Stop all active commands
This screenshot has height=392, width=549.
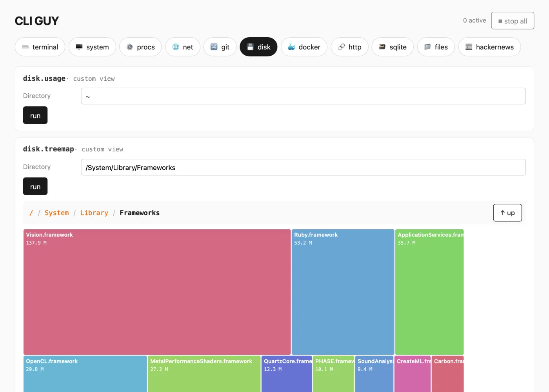(513, 21)
